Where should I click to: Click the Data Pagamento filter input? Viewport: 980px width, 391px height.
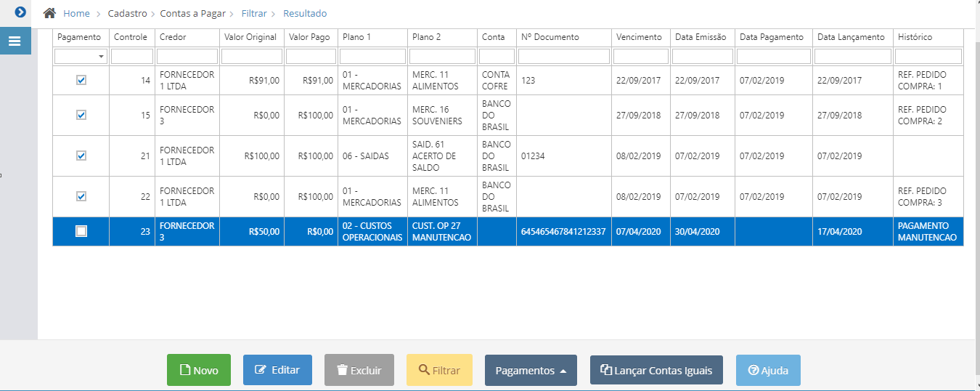coord(774,56)
